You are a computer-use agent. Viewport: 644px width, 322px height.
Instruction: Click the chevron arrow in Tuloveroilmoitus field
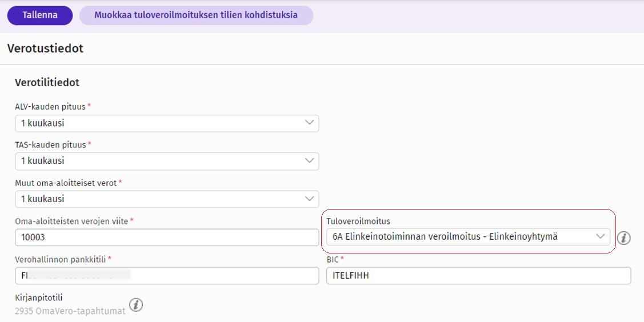601,236
